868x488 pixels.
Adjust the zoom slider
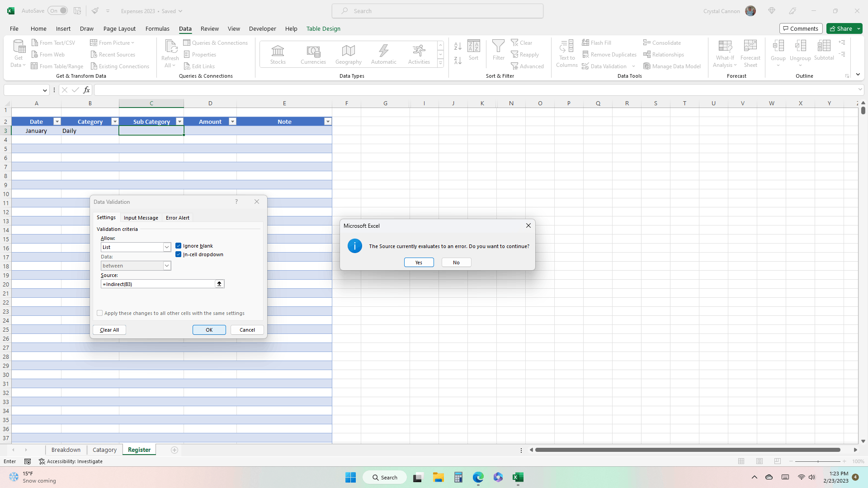point(818,461)
